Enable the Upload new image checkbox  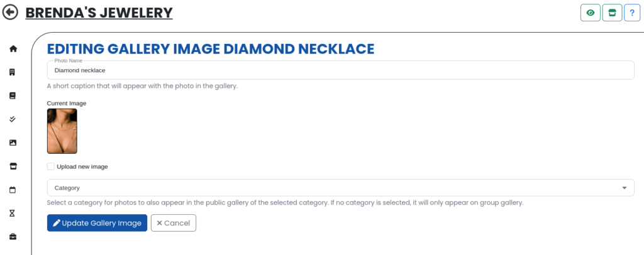(51, 166)
